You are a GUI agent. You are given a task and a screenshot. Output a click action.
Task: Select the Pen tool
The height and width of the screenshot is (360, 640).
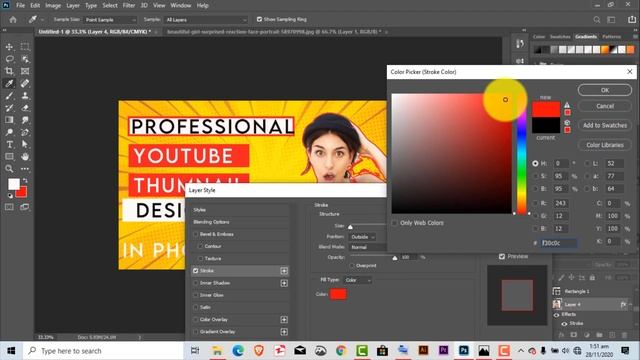pos(25,132)
